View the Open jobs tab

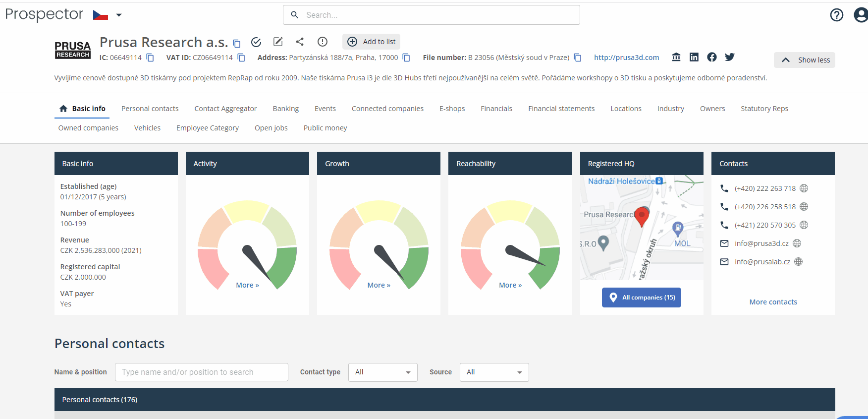point(271,128)
